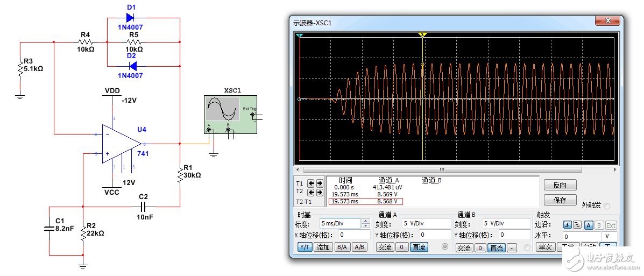Screen dimensions: 644x276
Task: Set channel A coupling to 0
Action: (402, 247)
